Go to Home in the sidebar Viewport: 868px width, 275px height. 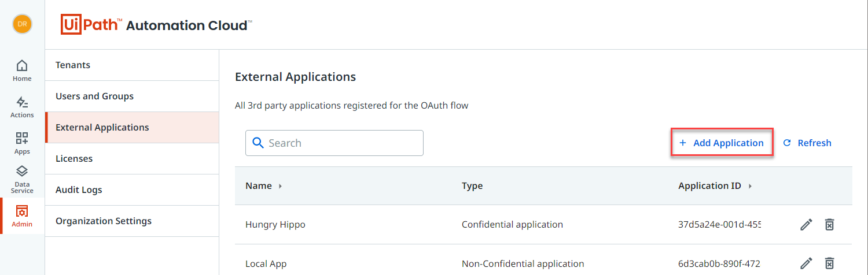[x=22, y=70]
